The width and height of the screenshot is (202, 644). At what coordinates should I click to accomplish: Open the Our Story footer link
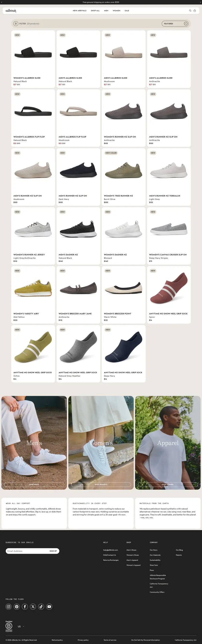click(x=154, y=550)
